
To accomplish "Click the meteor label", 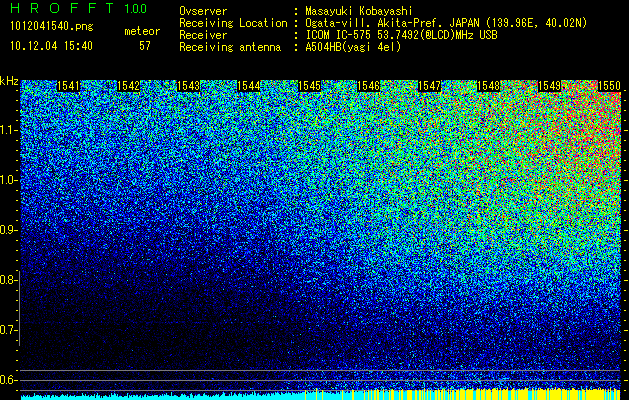I will (142, 31).
